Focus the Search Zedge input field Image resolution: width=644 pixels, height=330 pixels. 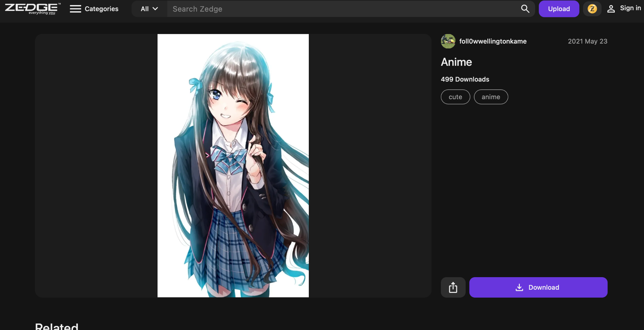[x=343, y=9]
